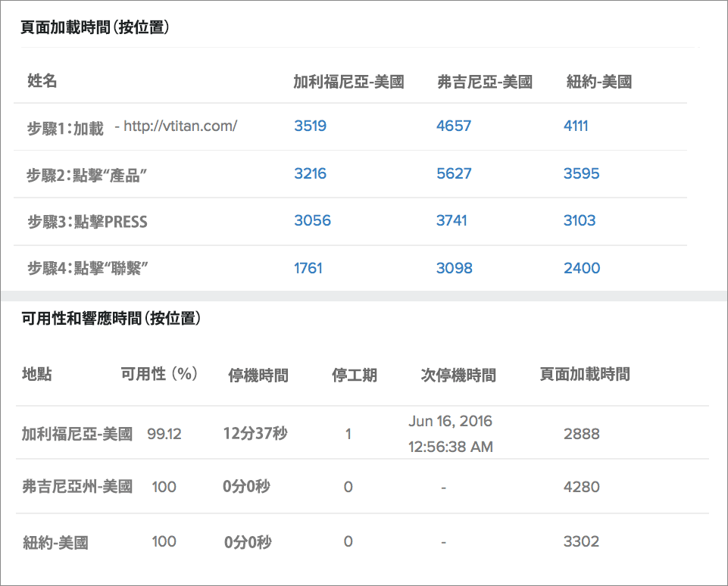Click the 停工期 column header
The width and height of the screenshot is (728, 586).
point(355,376)
